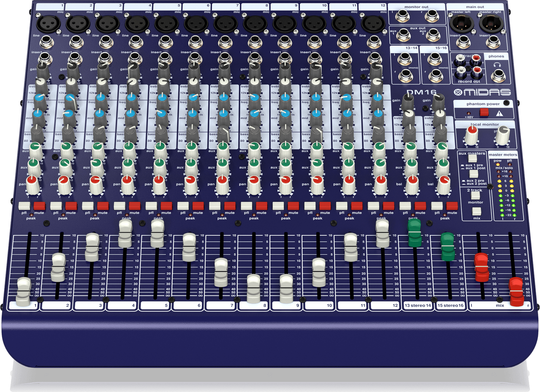Image resolution: width=540 pixels, height=392 pixels.
Task: Click the aux 1 output jack
Action: tap(404, 35)
